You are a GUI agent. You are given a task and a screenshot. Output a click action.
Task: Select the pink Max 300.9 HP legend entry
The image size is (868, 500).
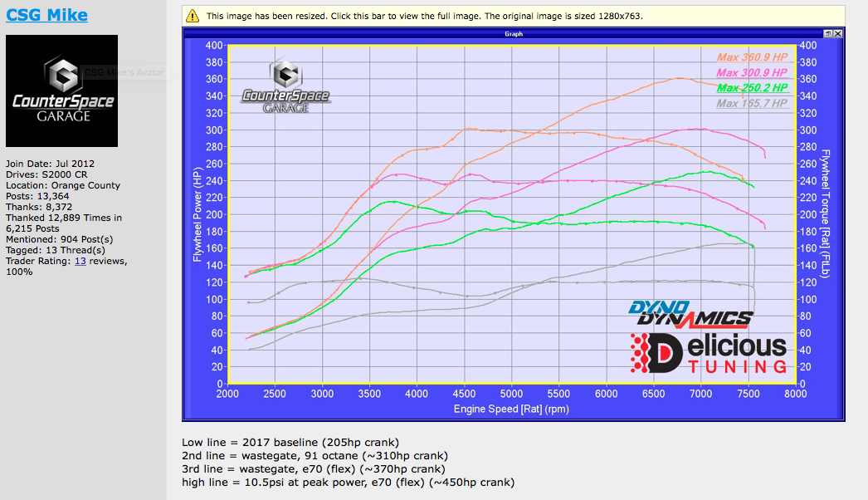752,73
